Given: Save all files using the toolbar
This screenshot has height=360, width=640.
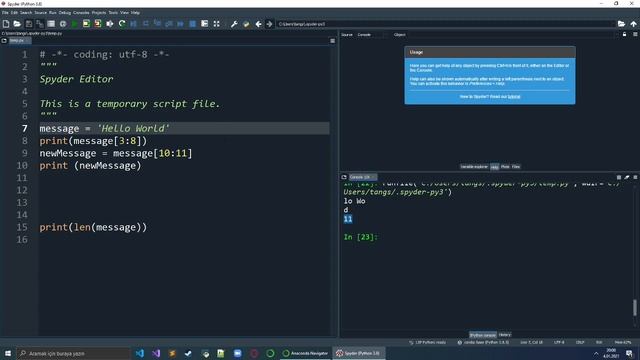Looking at the screenshot, I should click(40, 24).
